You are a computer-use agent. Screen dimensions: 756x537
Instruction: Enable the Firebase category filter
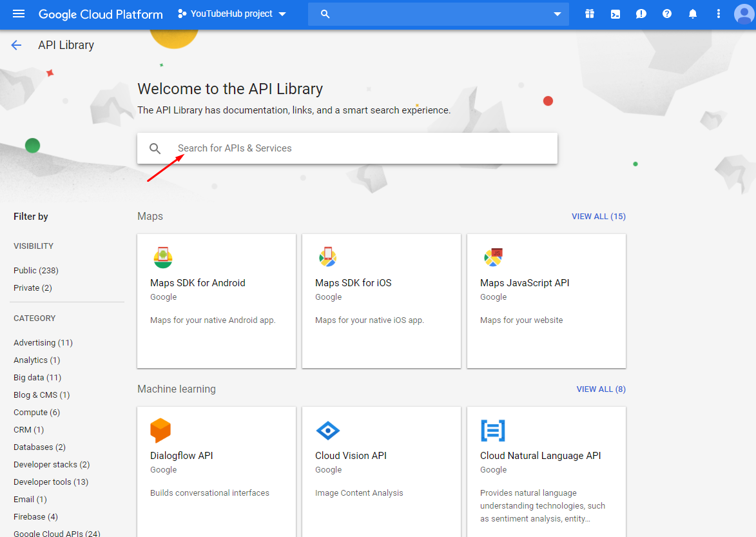(35, 516)
